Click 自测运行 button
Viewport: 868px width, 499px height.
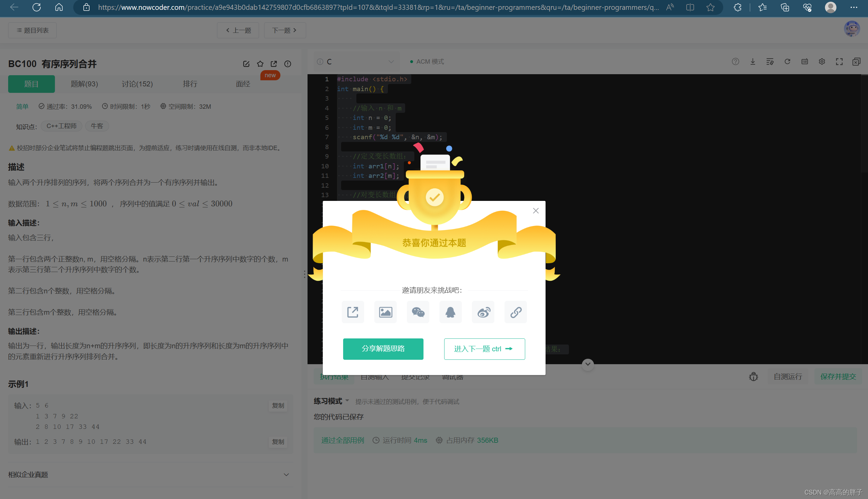[x=788, y=377]
